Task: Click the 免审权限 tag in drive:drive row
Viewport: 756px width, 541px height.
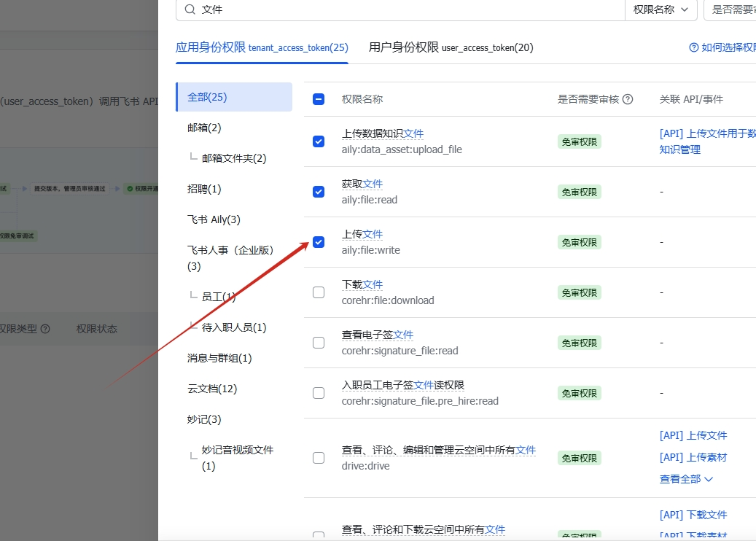Action: (580, 458)
